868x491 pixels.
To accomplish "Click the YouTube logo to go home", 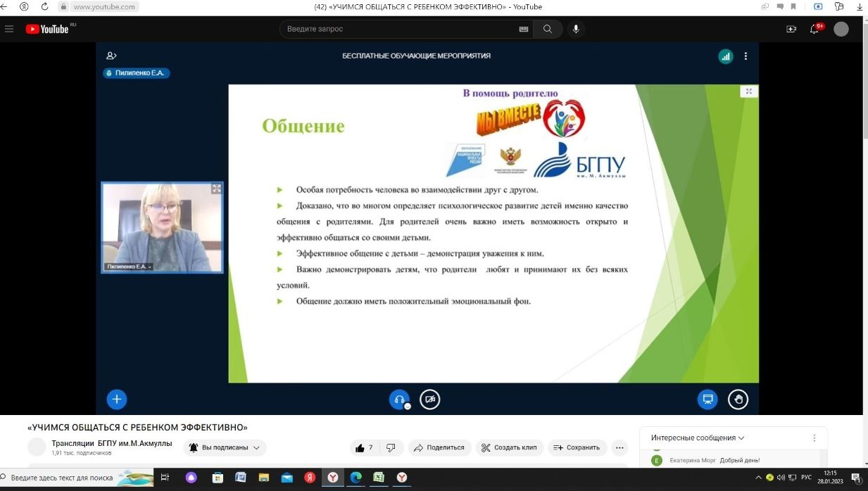I will tap(49, 29).
